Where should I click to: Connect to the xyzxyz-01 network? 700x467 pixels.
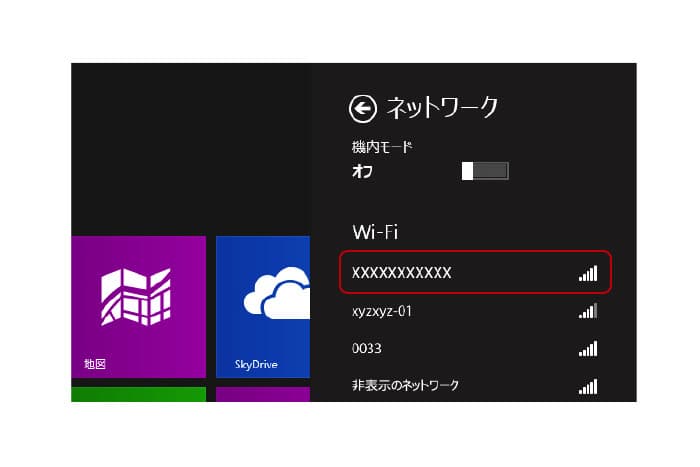(383, 311)
